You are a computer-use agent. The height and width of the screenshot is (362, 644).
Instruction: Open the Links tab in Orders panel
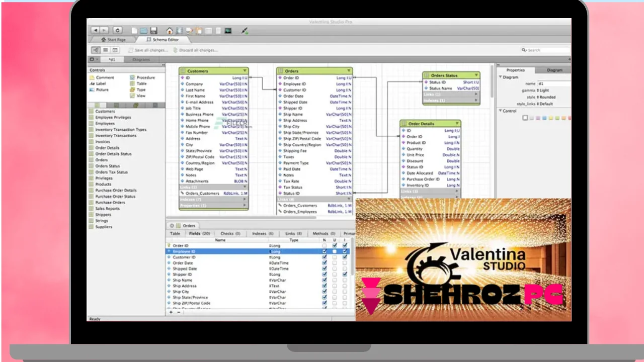coord(294,234)
